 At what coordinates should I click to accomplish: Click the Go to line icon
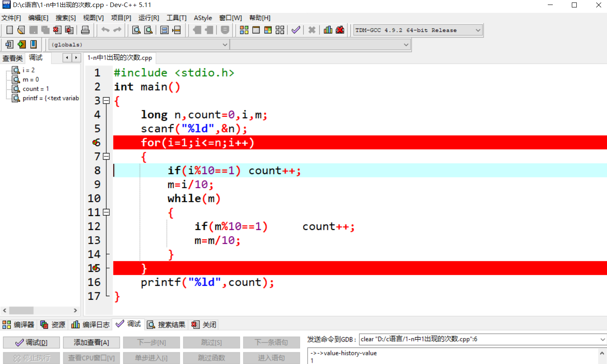tap(176, 30)
